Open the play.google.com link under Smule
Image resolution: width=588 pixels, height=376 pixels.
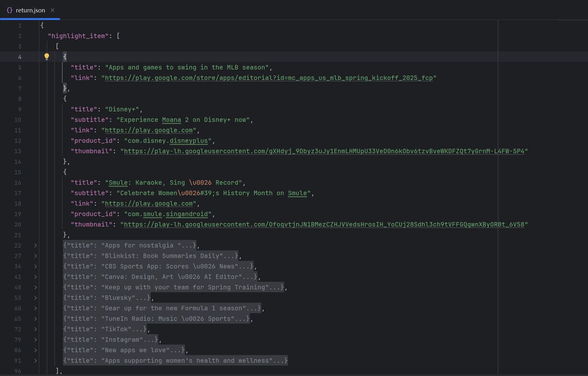click(x=149, y=203)
